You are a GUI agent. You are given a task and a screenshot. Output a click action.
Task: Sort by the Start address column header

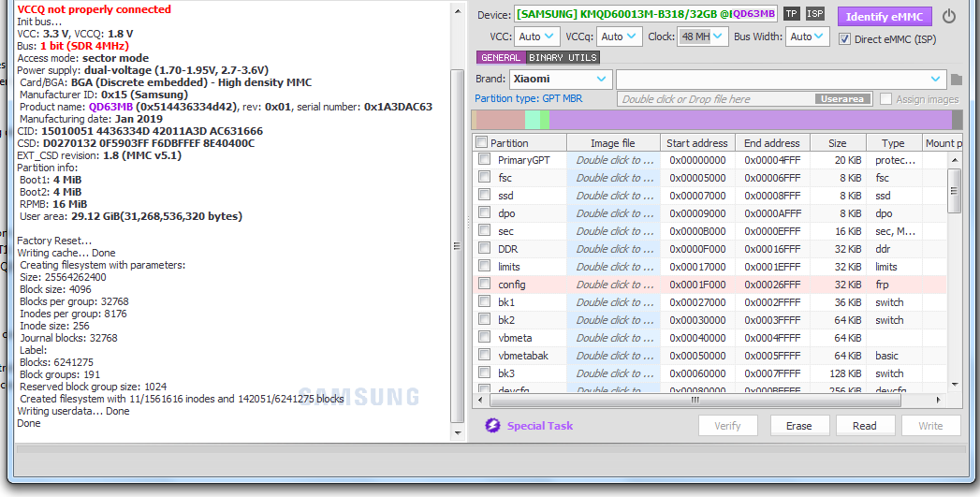coord(697,143)
